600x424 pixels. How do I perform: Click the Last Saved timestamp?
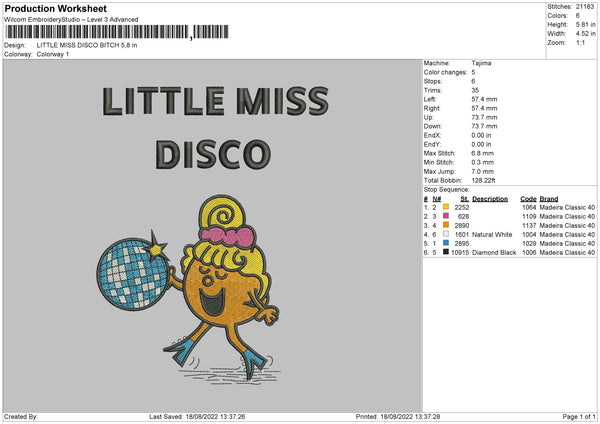(x=197, y=417)
